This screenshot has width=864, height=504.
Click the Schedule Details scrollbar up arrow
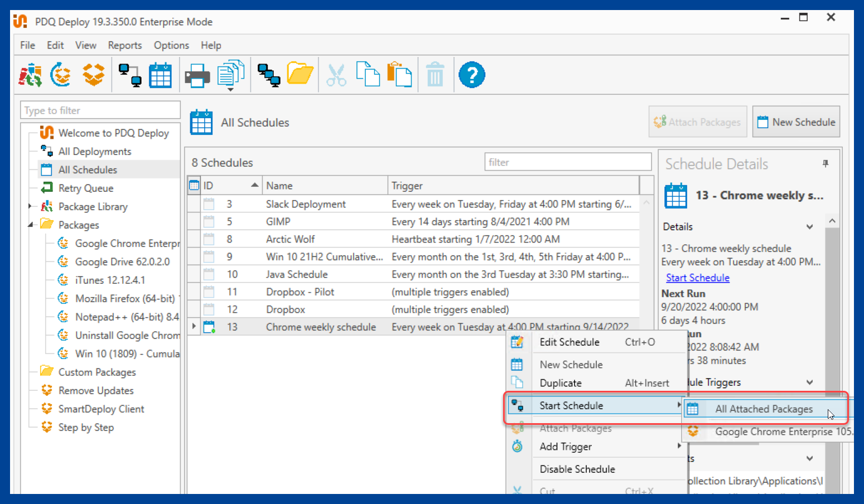(x=832, y=221)
